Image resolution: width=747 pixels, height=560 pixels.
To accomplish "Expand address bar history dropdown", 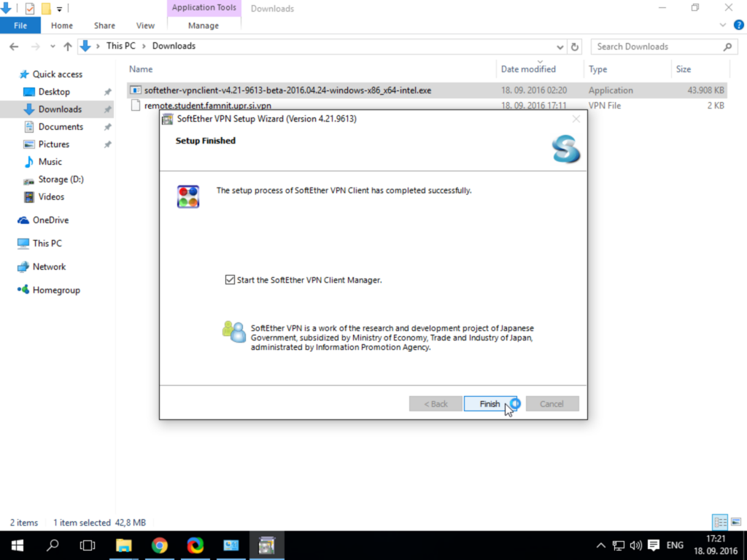I will coord(560,47).
